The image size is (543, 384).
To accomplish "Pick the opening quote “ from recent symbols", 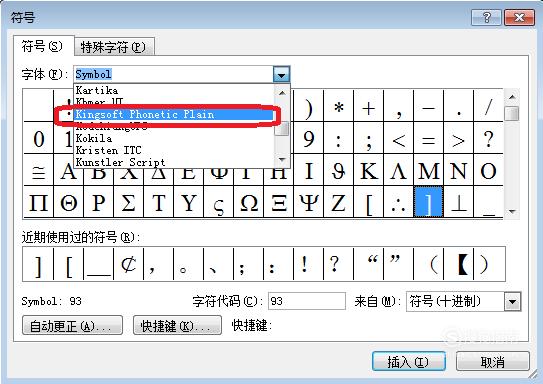I will pyautogui.click(x=368, y=264).
